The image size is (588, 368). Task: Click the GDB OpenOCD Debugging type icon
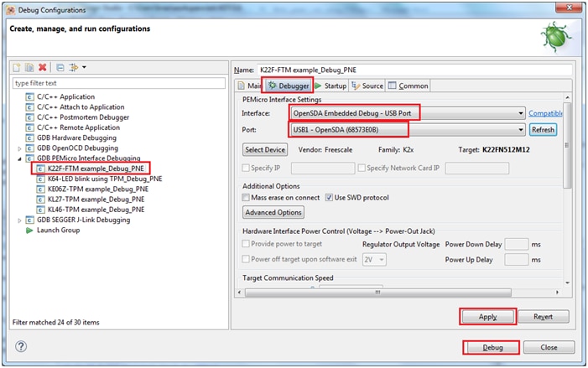click(29, 148)
